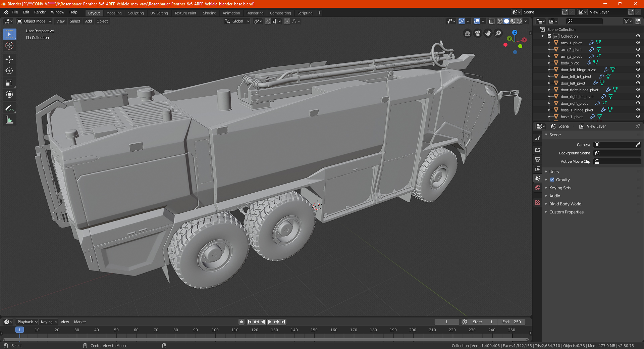The width and height of the screenshot is (644, 349).
Task: Play the animation forward
Action: pyautogui.click(x=270, y=322)
